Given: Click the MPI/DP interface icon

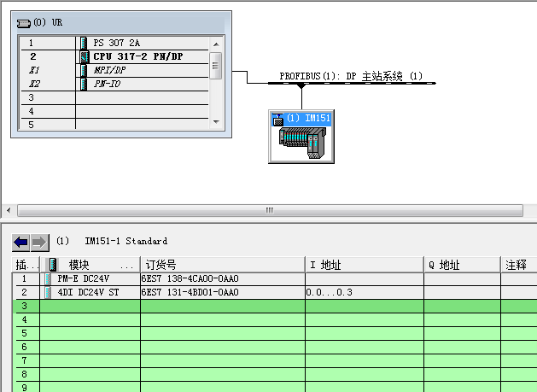Looking at the screenshot, I should click(x=83, y=70).
